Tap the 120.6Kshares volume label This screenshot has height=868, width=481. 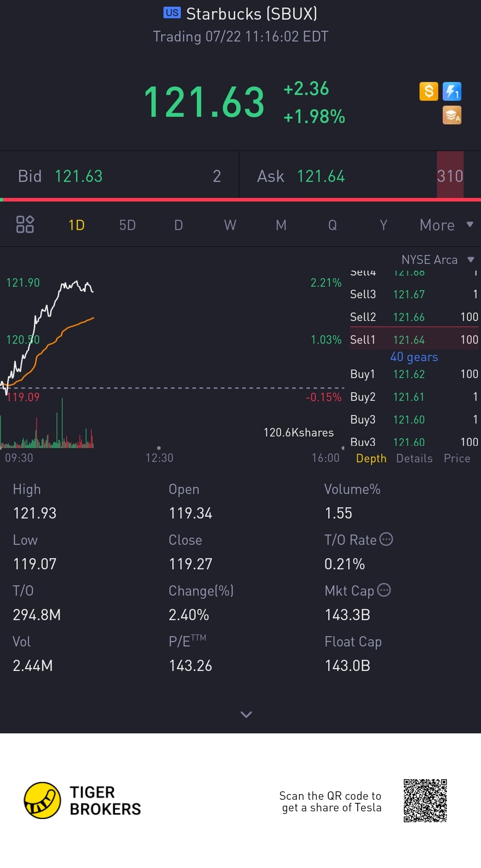point(298,432)
